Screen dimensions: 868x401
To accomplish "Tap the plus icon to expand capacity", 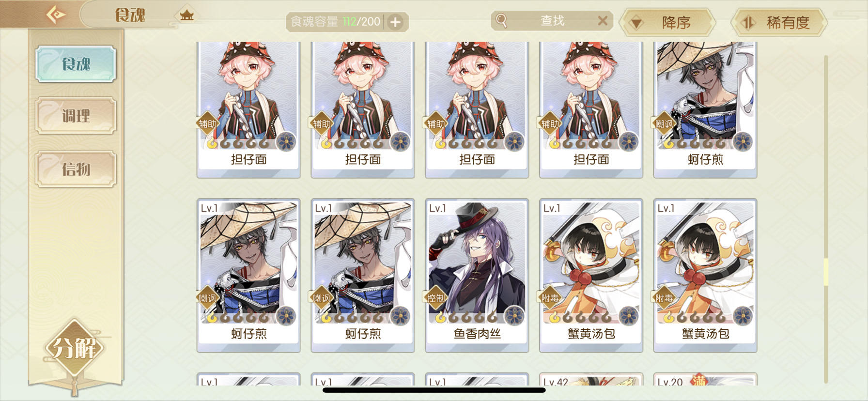I will (396, 22).
